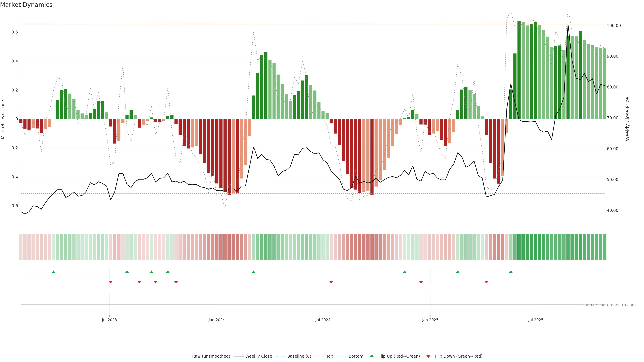
Task: Click the last red flip-down marker before Jul 2025
Action: coord(486,282)
